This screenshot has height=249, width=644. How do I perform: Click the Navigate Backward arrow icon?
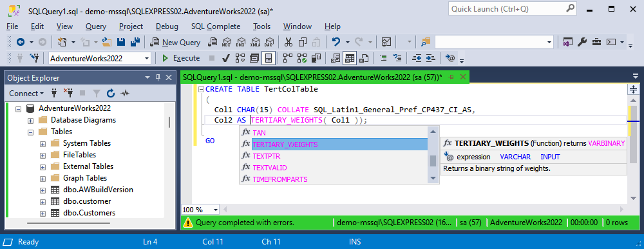[20, 42]
